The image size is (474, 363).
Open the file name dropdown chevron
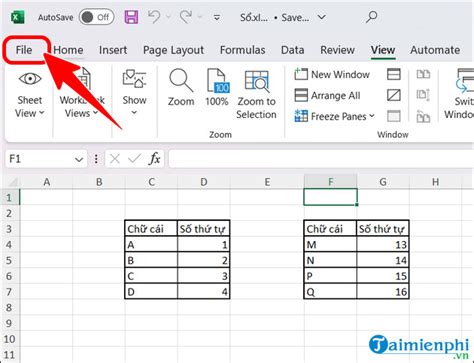click(x=321, y=17)
